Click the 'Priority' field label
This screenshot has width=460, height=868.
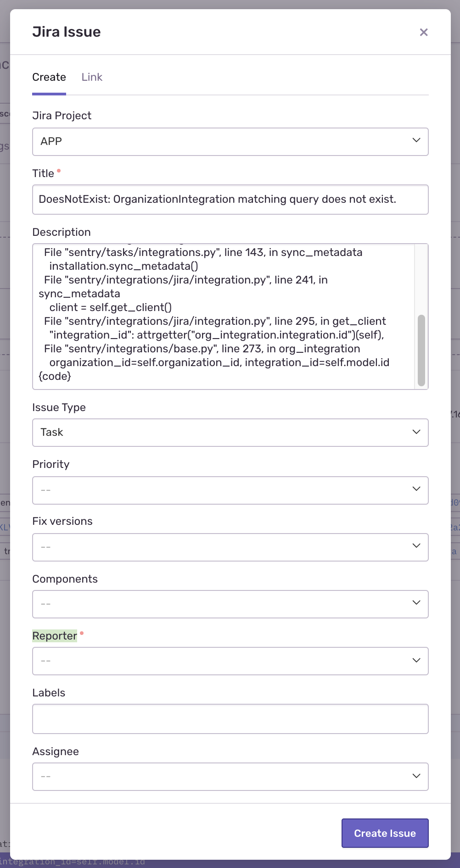pyautogui.click(x=50, y=464)
